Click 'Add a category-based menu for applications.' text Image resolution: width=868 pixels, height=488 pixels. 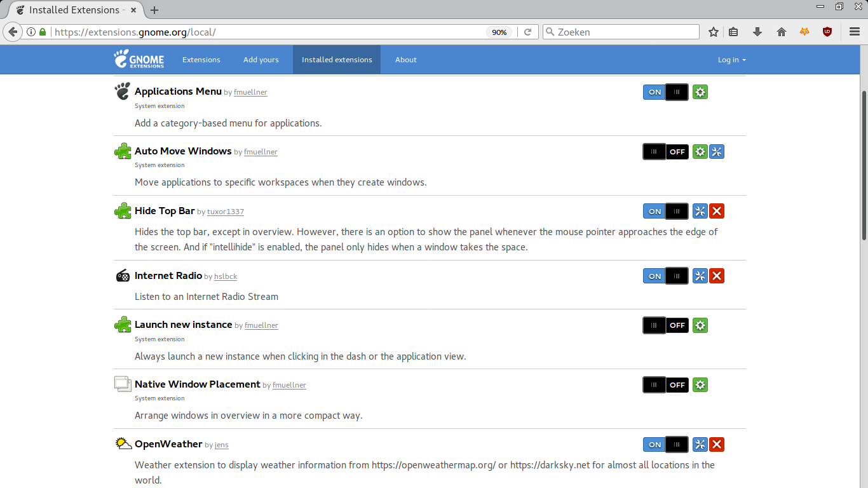(x=228, y=123)
